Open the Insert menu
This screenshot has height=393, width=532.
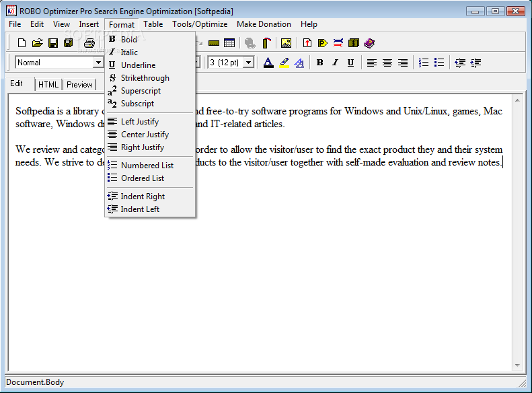(x=89, y=24)
